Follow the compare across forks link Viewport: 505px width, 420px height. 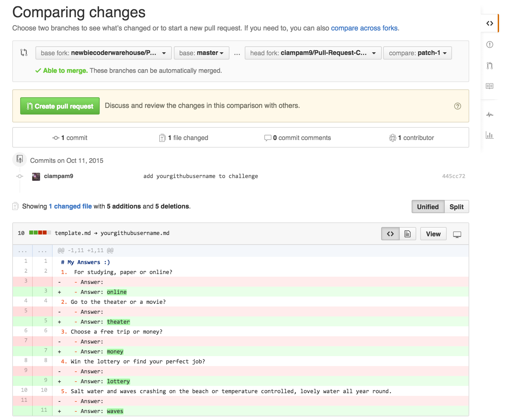364,28
